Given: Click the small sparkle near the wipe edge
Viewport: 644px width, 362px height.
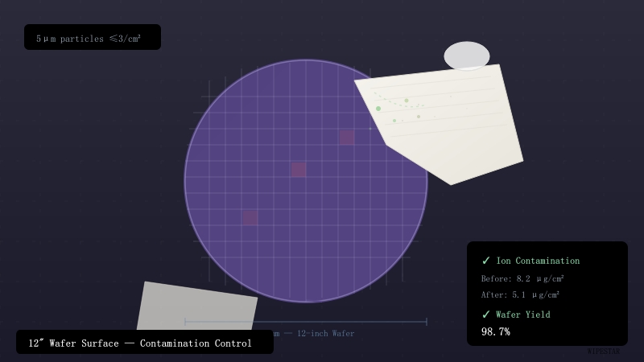Looking at the screenshot, I should (x=370, y=128).
